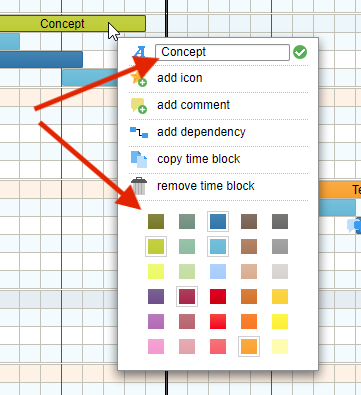The height and width of the screenshot is (395, 361).
Task: Pick the bright red color swatch
Action: (x=218, y=321)
